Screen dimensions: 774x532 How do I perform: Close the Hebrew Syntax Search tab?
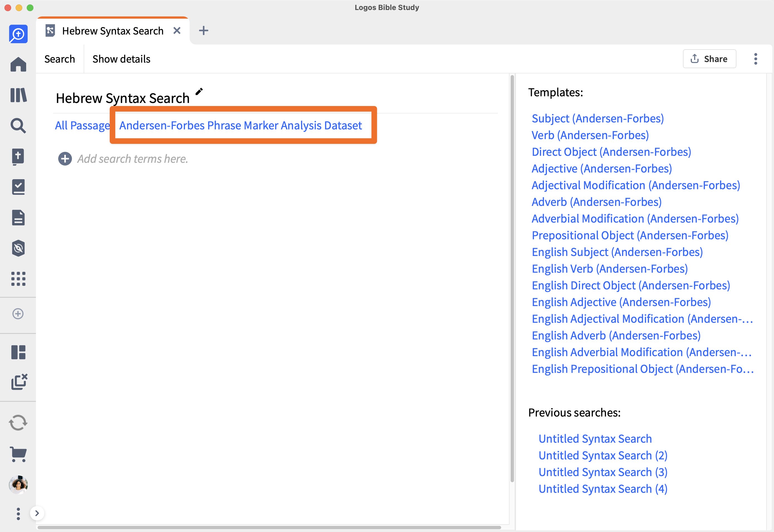(177, 31)
